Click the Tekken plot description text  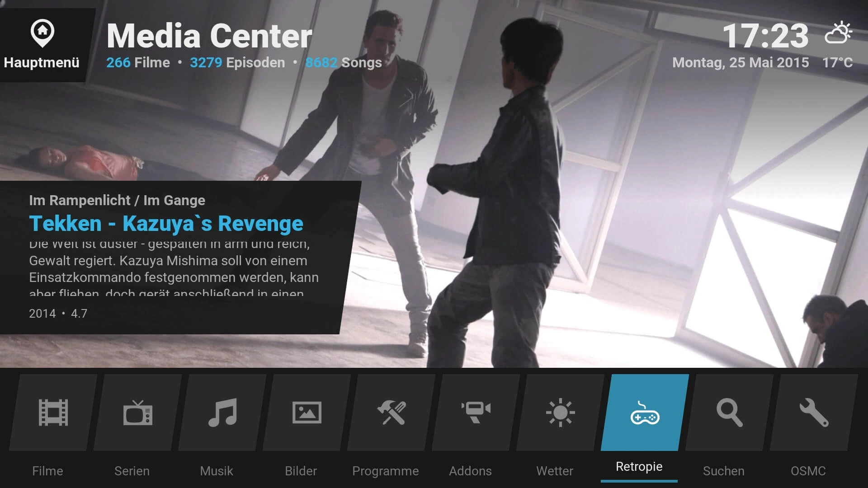tap(174, 269)
